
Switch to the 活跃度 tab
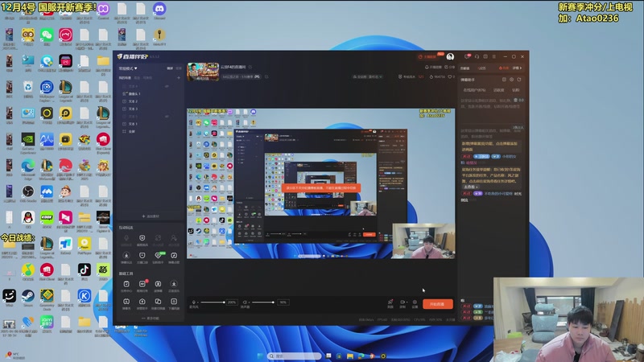[x=498, y=90]
